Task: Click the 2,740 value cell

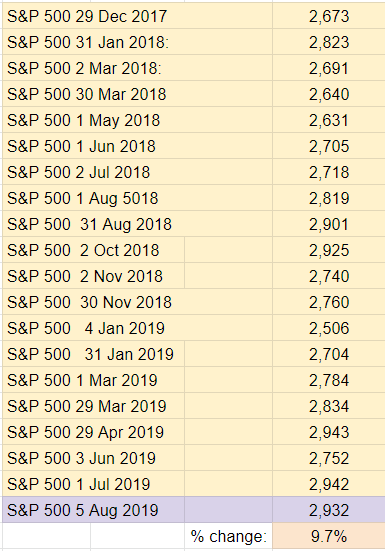Action: pyautogui.click(x=329, y=276)
